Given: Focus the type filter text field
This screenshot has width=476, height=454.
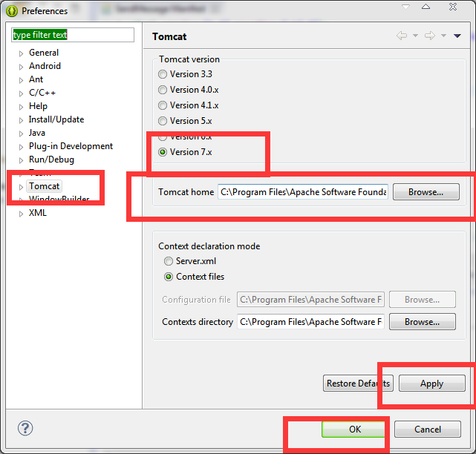Looking at the screenshot, I should click(73, 35).
